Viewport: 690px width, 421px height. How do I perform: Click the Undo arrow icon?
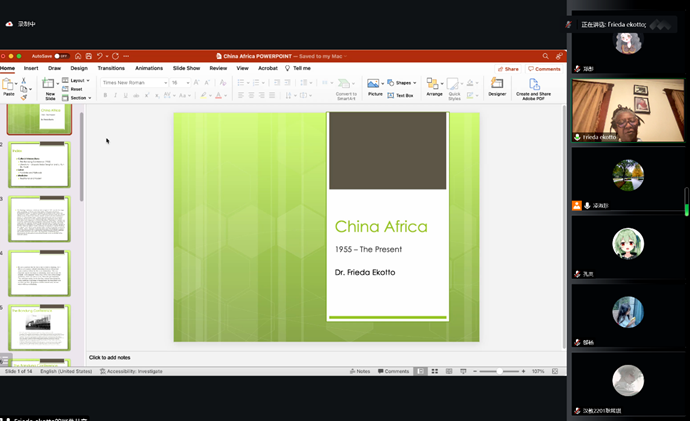tap(100, 56)
